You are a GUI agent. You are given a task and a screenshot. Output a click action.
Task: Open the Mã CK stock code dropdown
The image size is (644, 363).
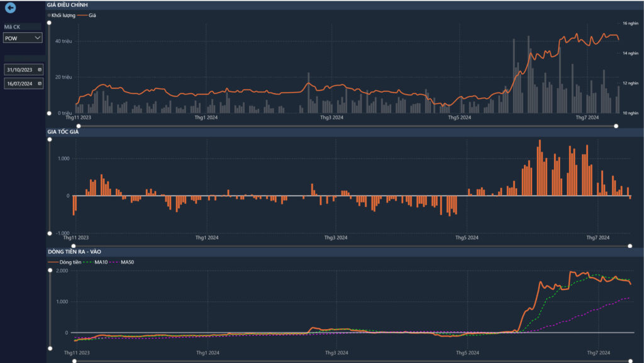38,38
